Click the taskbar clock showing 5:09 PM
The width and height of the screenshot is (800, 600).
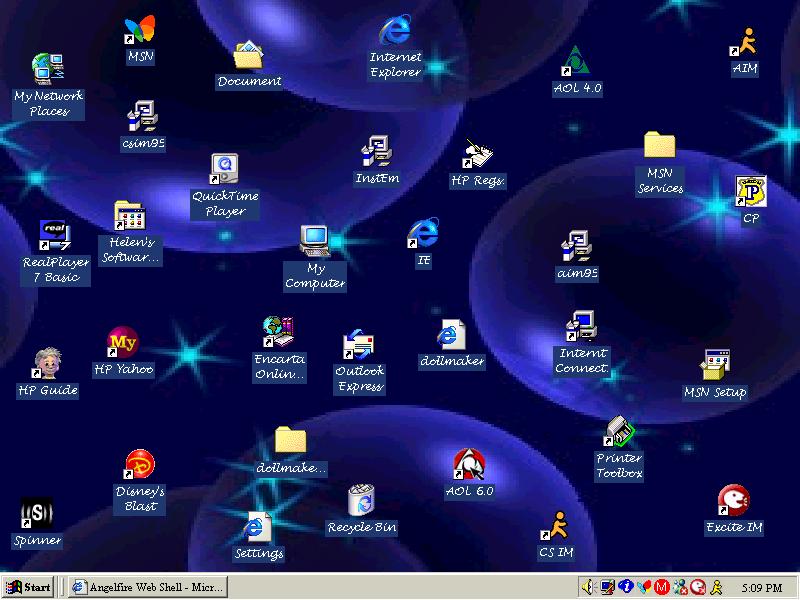tap(762, 587)
